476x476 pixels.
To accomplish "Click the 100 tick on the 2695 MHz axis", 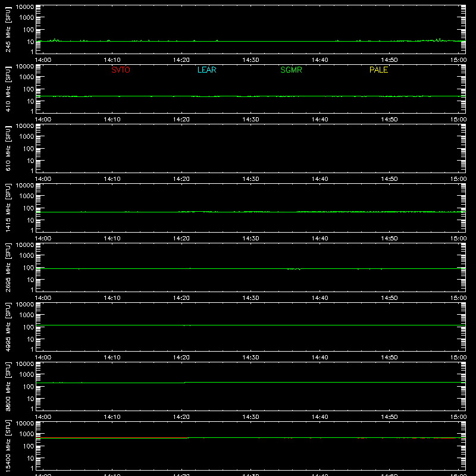I will [x=29, y=268].
